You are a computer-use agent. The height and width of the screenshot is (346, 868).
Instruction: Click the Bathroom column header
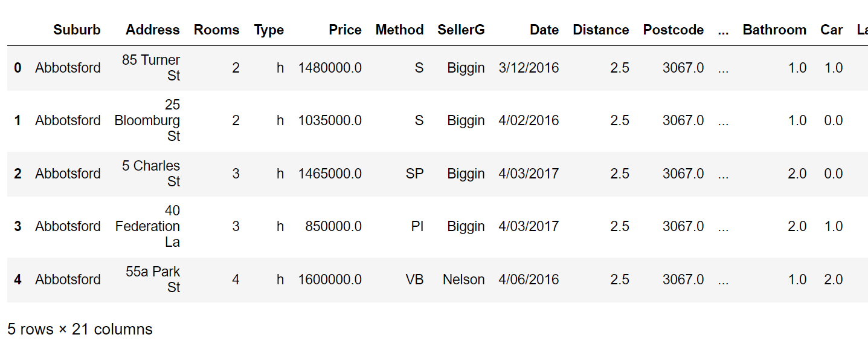coord(774,30)
